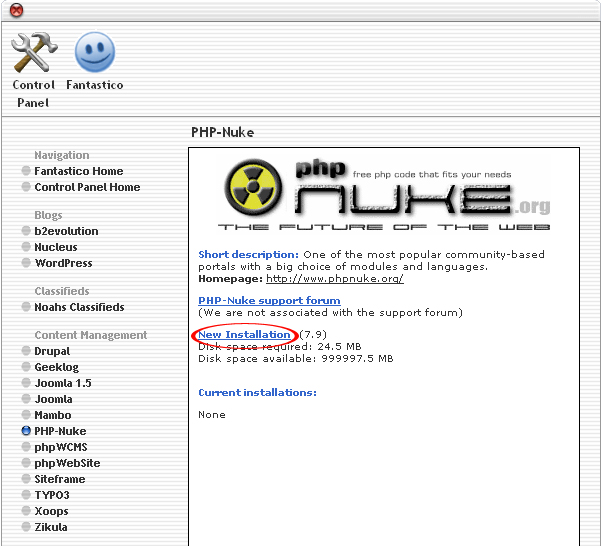Click the Classifieds section heading
The image size is (602, 546).
pyautogui.click(x=62, y=291)
